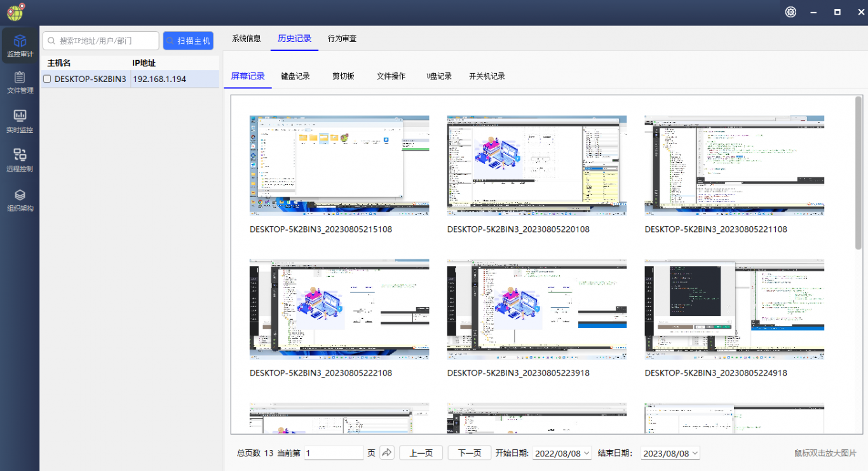This screenshot has width=868, height=471.
Task: Click caption DESKTOP-5K2BIN3_20230805215108
Action: [x=321, y=229]
